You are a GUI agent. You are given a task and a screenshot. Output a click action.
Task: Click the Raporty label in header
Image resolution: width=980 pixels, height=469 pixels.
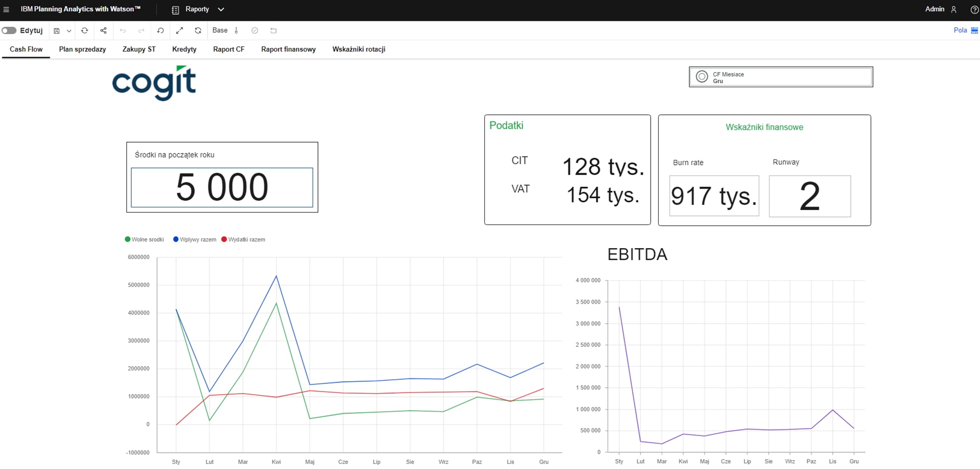point(197,9)
